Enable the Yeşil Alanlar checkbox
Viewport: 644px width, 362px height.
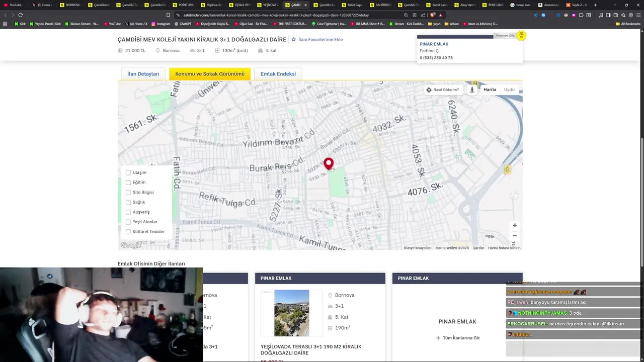tap(128, 222)
